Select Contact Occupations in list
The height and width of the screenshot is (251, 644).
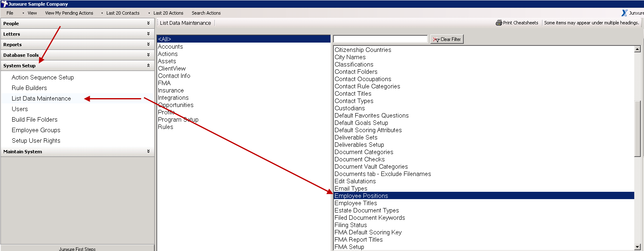363,79
